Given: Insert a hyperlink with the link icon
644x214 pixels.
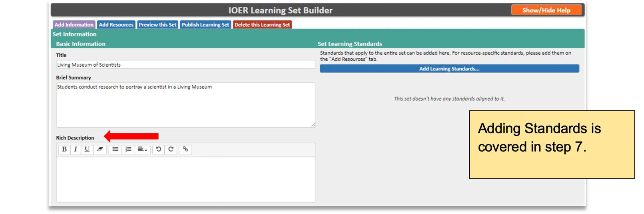Looking at the screenshot, I should (x=185, y=149).
